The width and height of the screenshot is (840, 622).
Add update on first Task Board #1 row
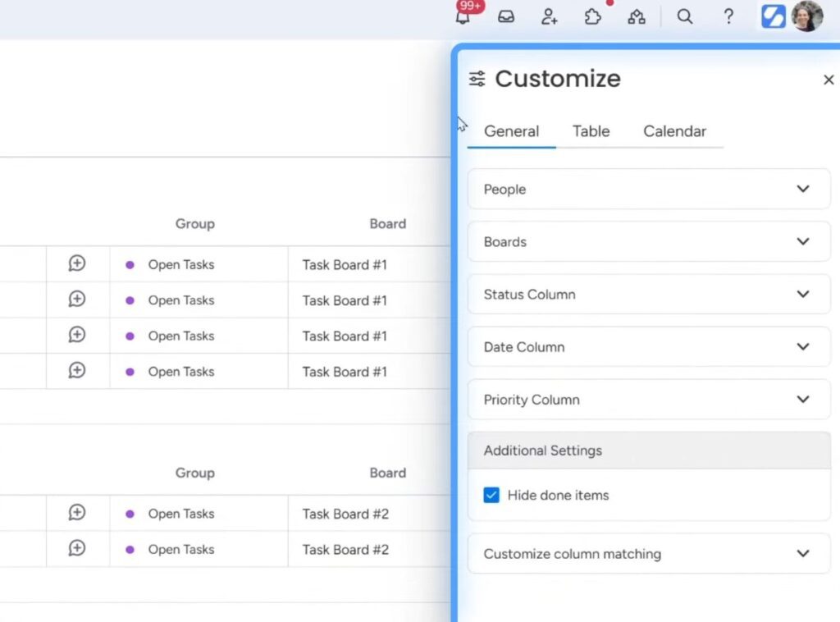click(77, 264)
